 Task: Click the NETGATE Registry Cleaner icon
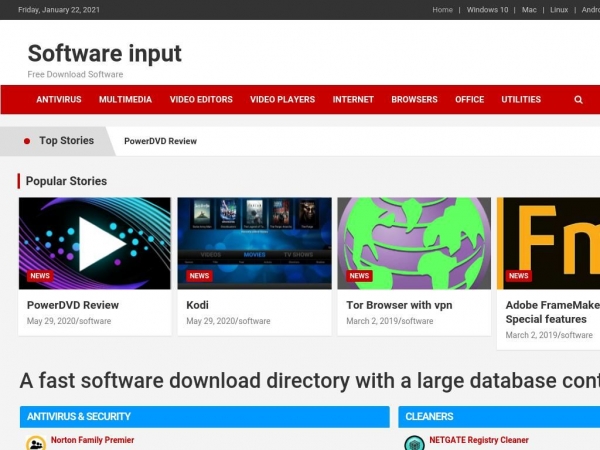[414, 443]
